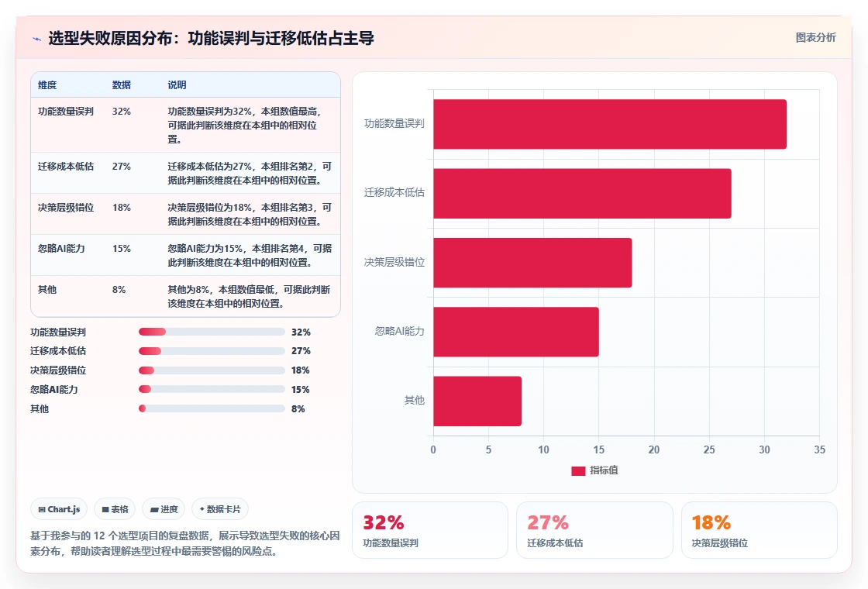The width and height of the screenshot is (868, 589).
Task: Click the 迁移成本低估 label on the chart axis
Action: pyautogui.click(x=394, y=193)
